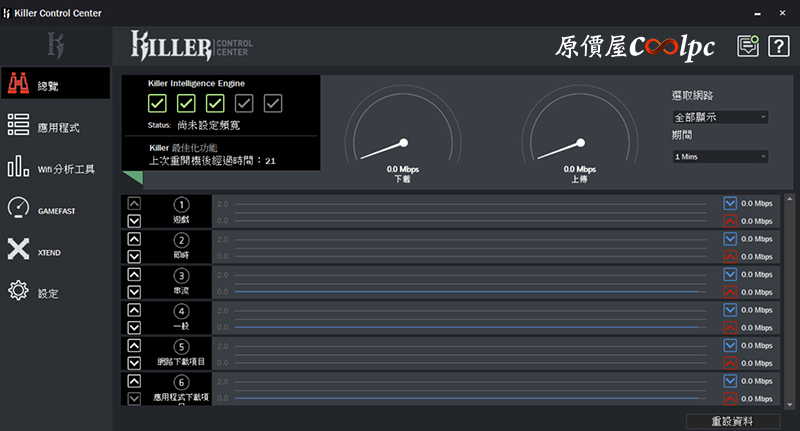Move priority 5 網路下載項目 up
This screenshot has height=431, width=800.
tap(134, 345)
